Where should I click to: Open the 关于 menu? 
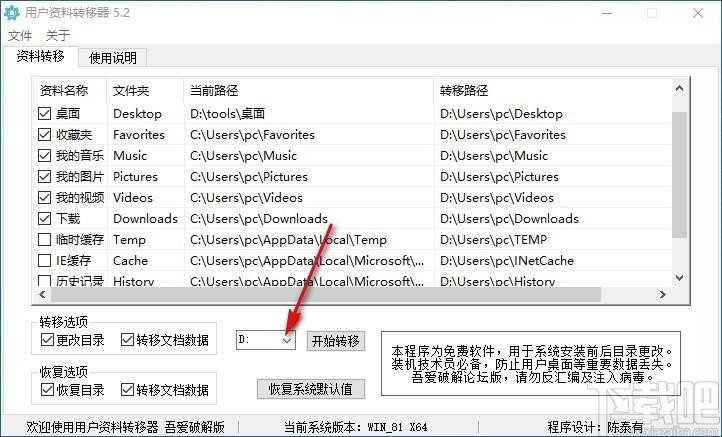tap(58, 35)
